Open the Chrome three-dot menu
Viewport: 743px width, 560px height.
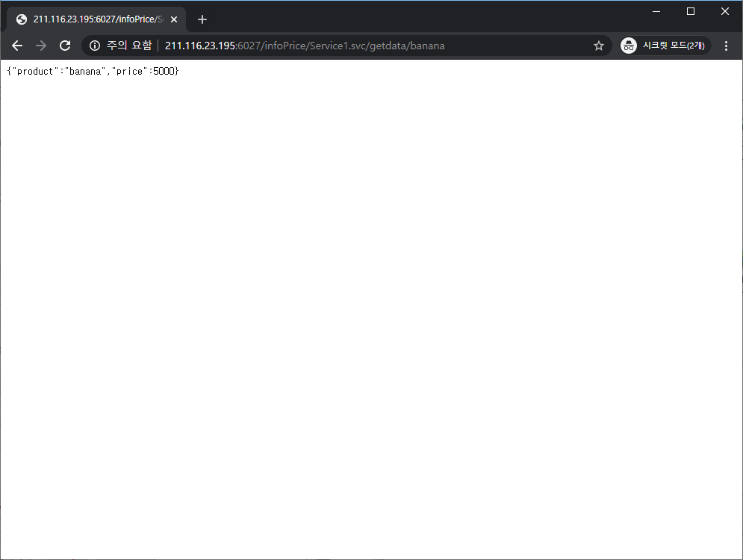tap(726, 46)
